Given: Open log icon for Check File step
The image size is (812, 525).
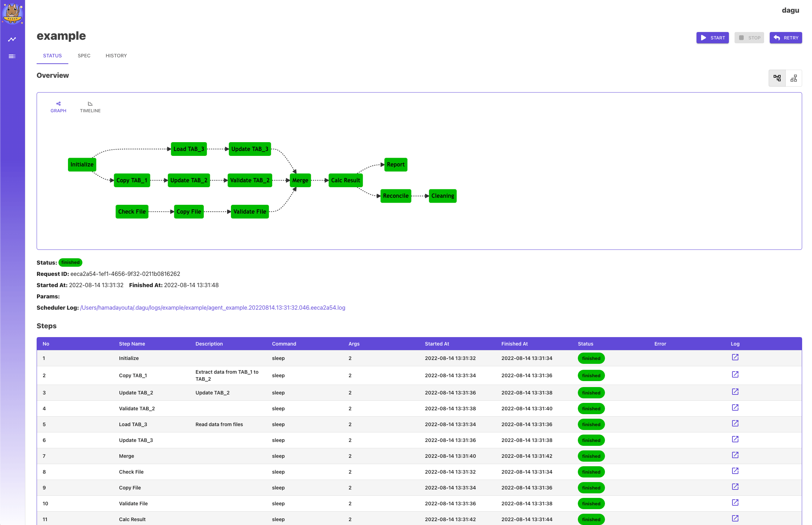Looking at the screenshot, I should (735, 471).
